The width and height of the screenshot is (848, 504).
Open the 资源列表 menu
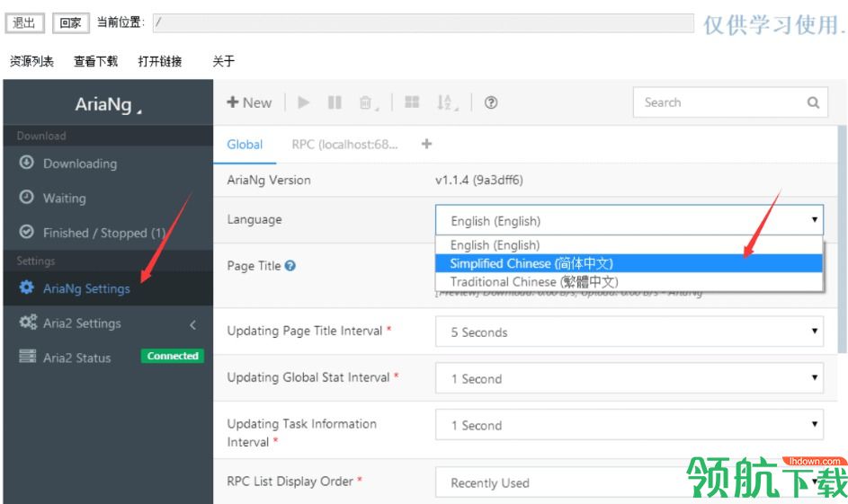31,61
